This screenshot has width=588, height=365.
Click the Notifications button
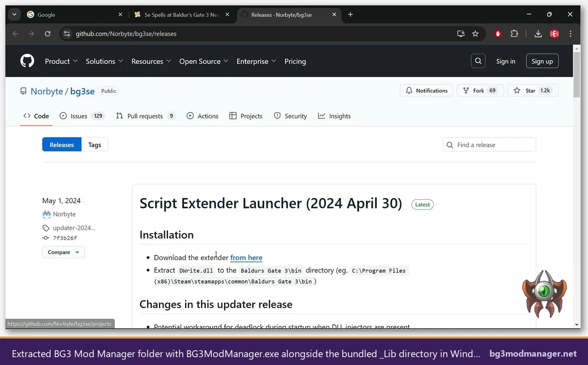pos(426,91)
